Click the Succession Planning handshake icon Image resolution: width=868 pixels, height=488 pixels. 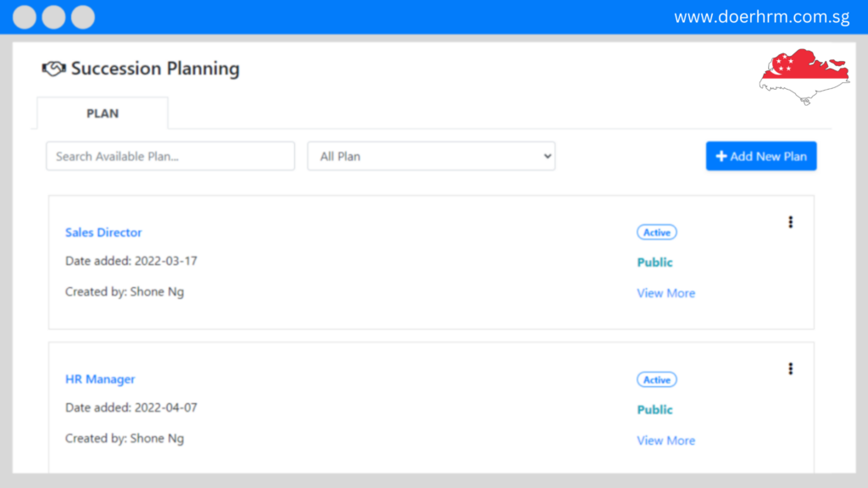point(53,69)
